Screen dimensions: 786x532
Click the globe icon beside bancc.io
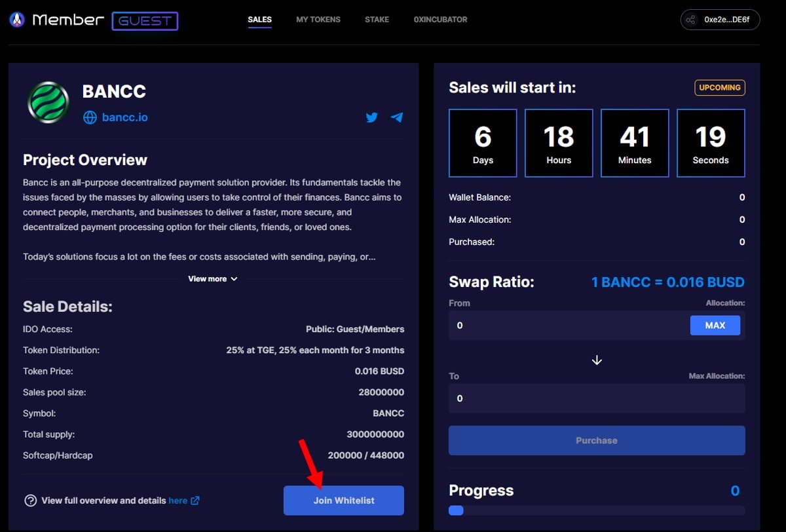pos(90,117)
